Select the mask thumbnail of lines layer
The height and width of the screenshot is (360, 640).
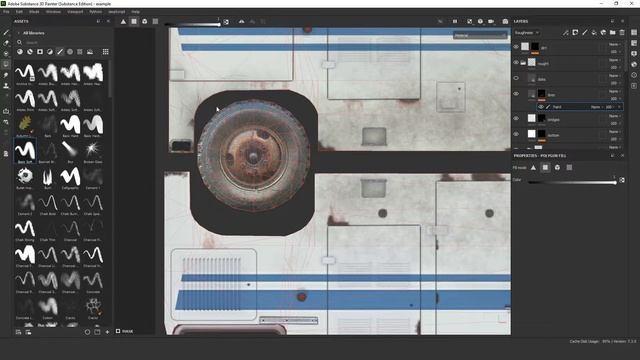541,94
